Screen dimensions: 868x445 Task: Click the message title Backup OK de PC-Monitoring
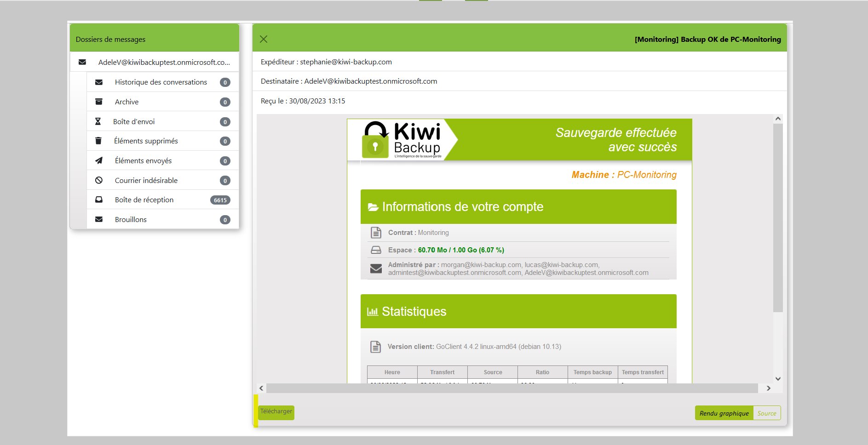[x=707, y=40]
